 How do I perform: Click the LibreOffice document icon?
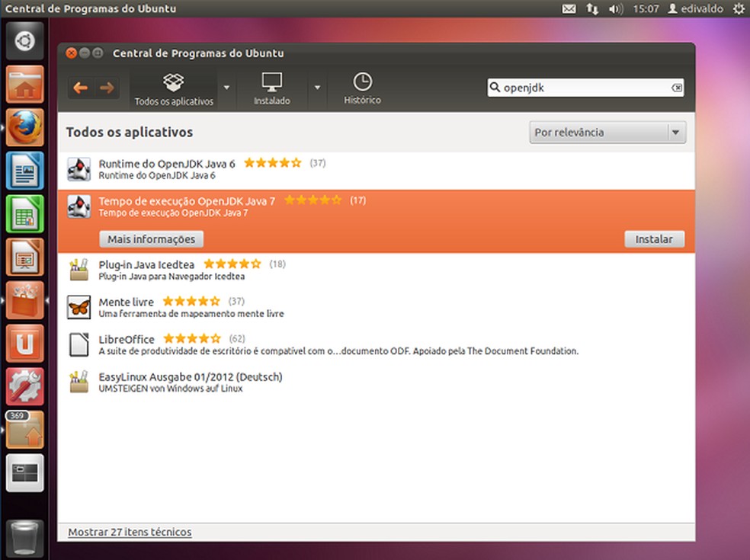79,345
